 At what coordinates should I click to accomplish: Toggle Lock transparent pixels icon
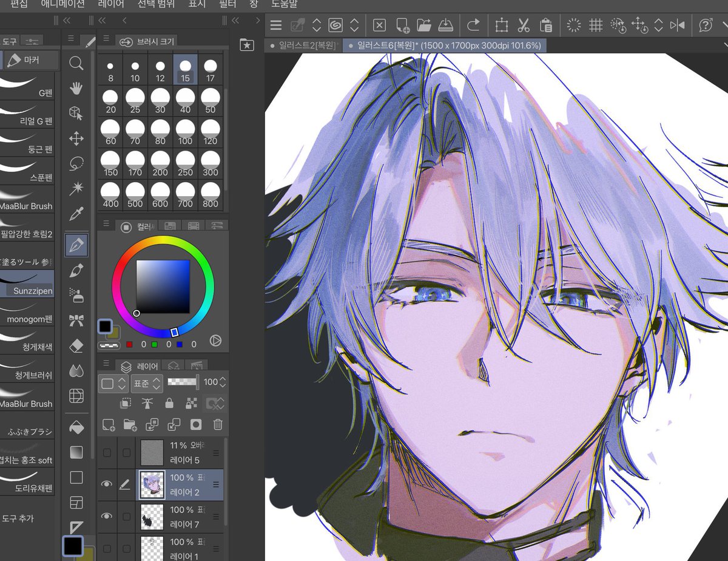[192, 403]
